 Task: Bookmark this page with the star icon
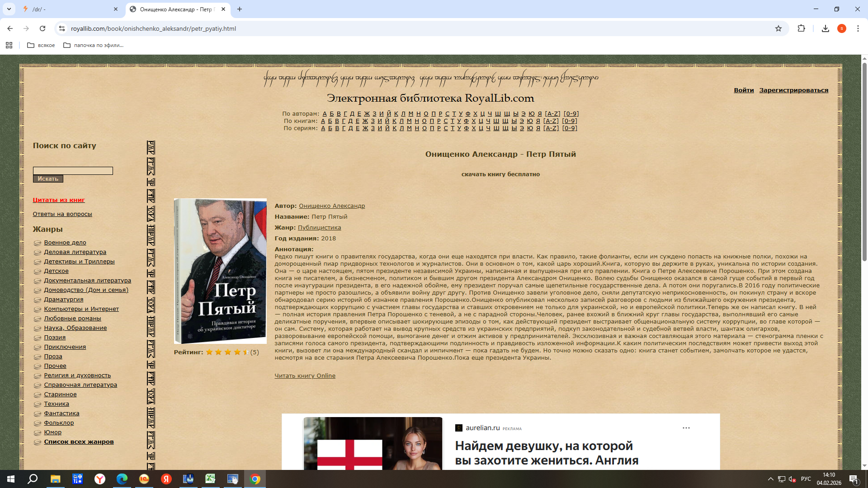tap(778, 28)
